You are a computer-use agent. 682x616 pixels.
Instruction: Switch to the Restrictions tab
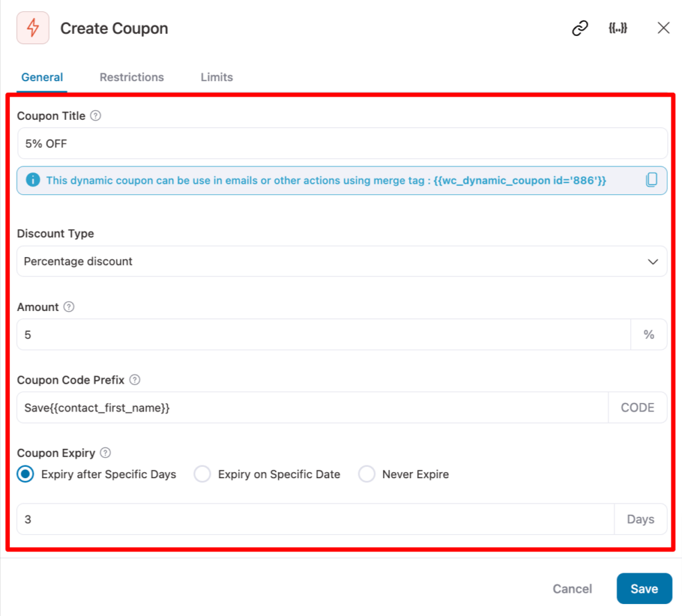click(x=131, y=77)
